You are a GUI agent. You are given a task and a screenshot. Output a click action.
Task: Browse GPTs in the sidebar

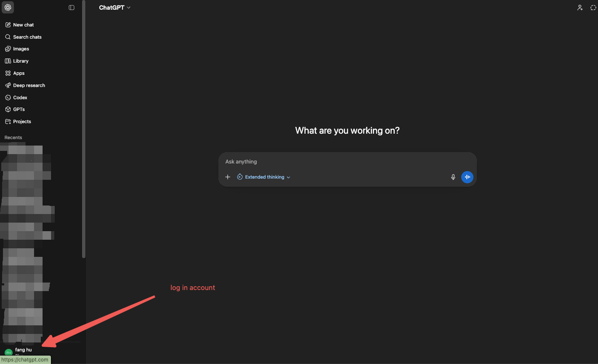pyautogui.click(x=19, y=109)
